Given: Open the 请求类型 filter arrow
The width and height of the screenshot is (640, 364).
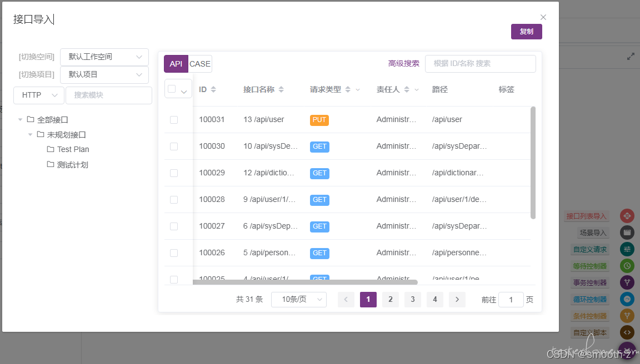Looking at the screenshot, I should [x=358, y=90].
